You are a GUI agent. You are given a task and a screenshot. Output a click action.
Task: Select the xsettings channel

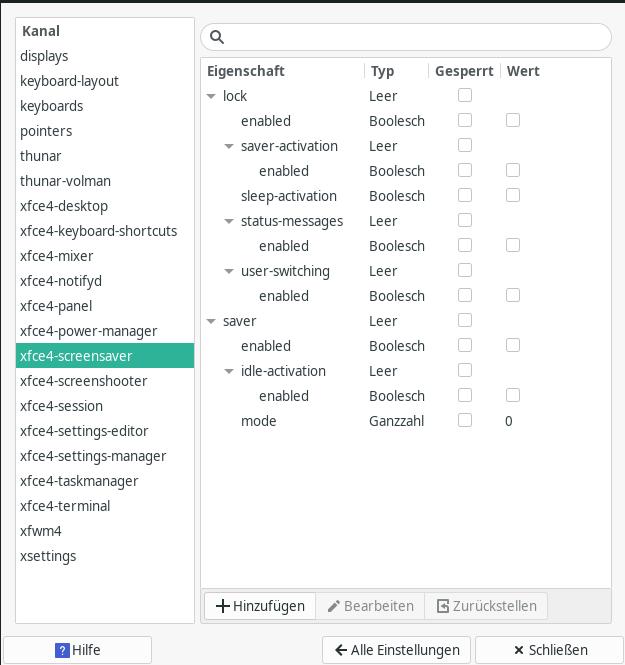coord(105,556)
